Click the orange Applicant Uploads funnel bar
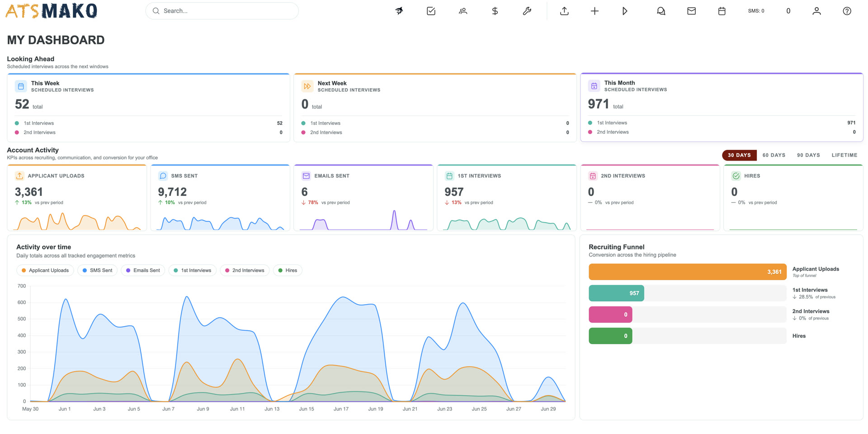 click(687, 272)
